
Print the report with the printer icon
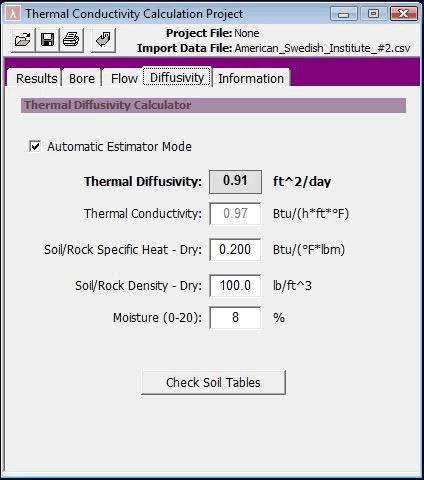[x=71, y=40]
